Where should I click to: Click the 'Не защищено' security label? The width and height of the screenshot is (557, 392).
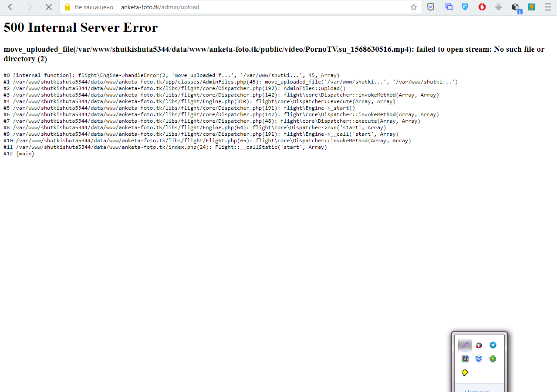coord(94,7)
